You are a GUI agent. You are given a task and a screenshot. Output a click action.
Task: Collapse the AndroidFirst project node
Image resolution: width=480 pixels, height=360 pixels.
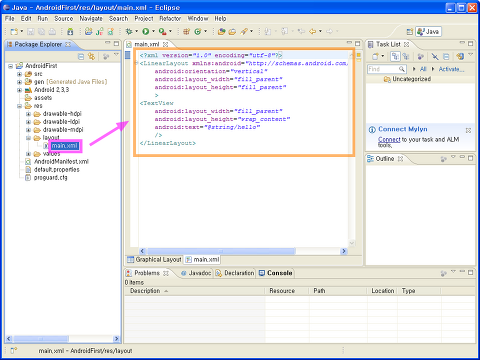[11, 66]
